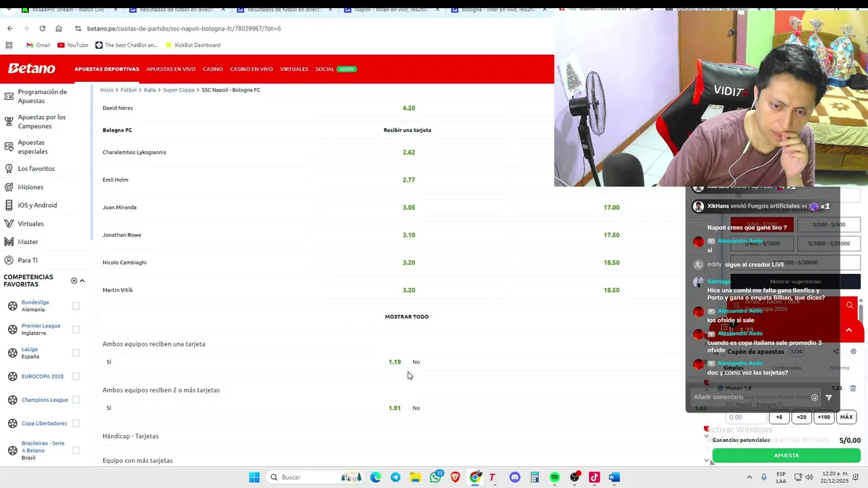Go to the Casino en Vivo section
868x488 pixels.
click(x=252, y=69)
